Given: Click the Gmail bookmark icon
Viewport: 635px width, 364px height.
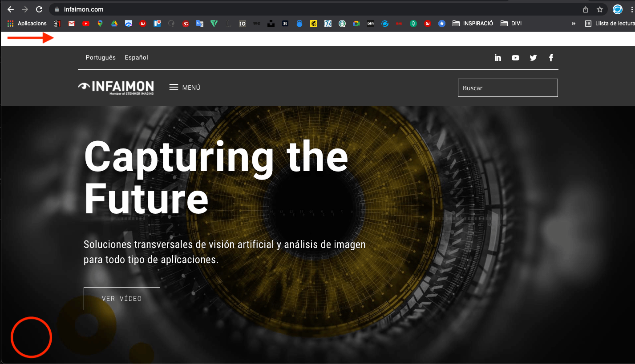Looking at the screenshot, I should coord(72,24).
